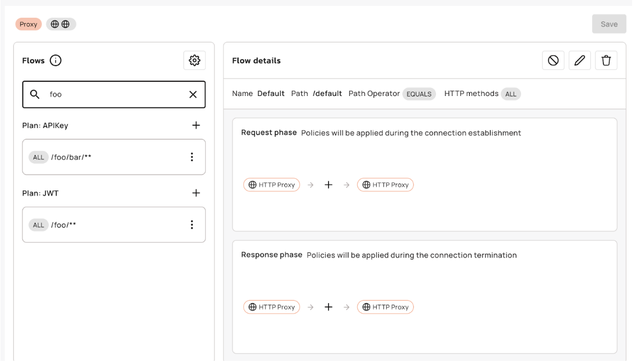Add a flow to Plan: JWT
639x364 pixels.
coord(196,193)
